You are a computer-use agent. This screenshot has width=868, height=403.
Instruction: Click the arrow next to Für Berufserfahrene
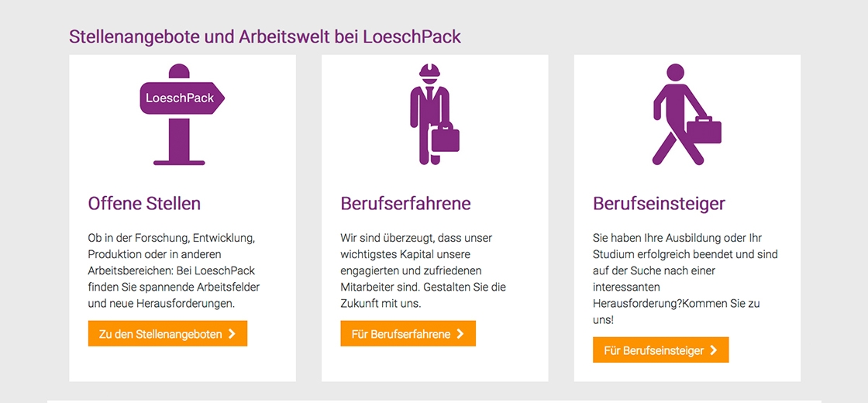point(460,334)
